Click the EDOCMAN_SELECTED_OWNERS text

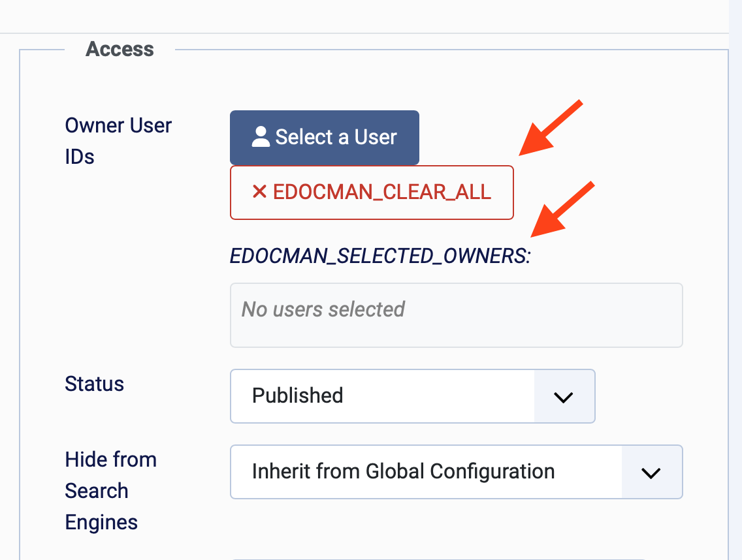[380, 256]
